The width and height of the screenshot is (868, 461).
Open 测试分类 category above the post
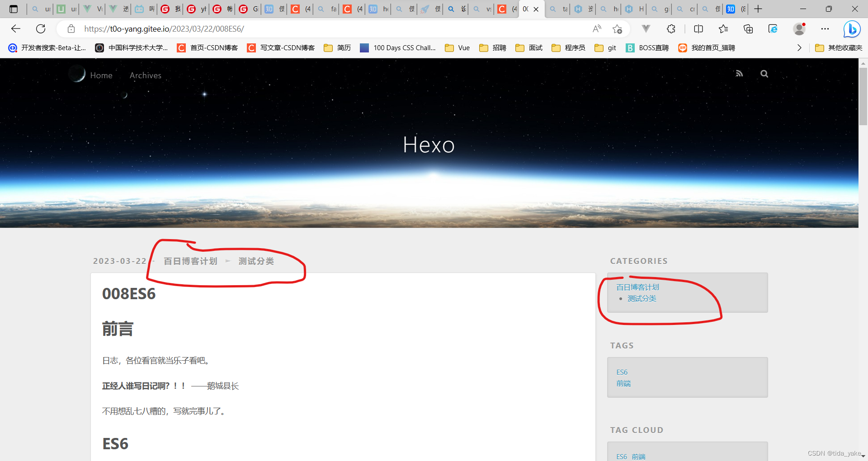(256, 261)
